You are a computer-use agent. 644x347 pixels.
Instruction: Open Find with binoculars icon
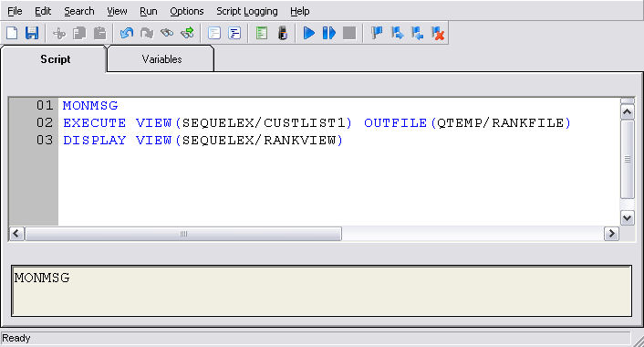click(167, 33)
